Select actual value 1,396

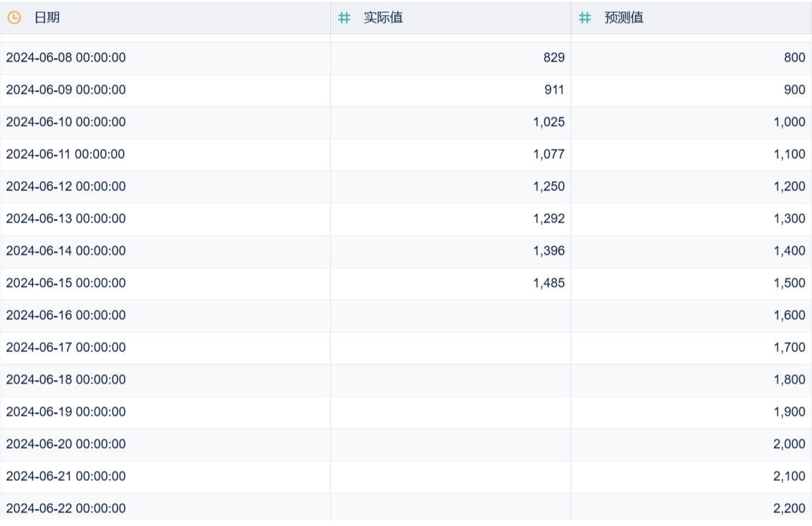[549, 250]
